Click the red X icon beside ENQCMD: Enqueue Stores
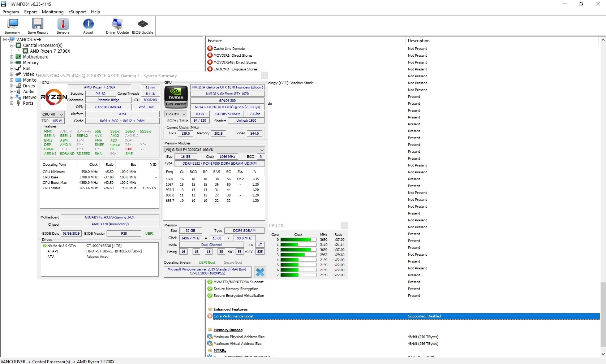This screenshot has width=606, height=364. tap(210, 69)
